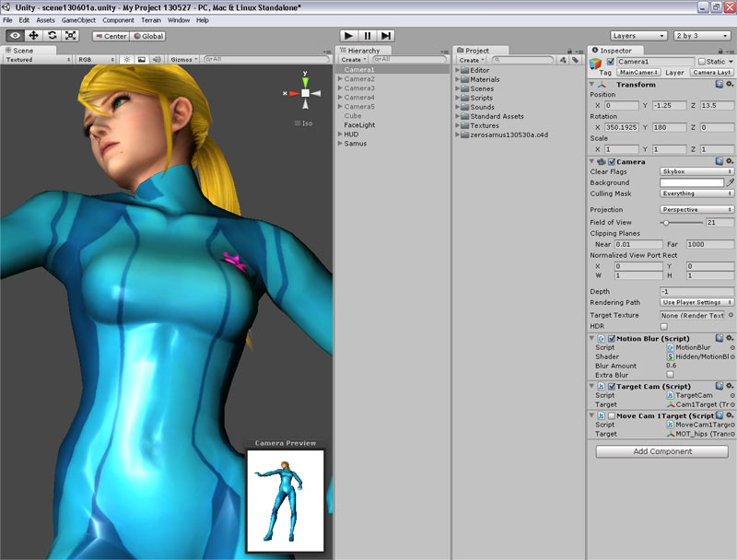This screenshot has width=737, height=560.
Task: Toggle Center pivot mode button
Action: coord(111,36)
